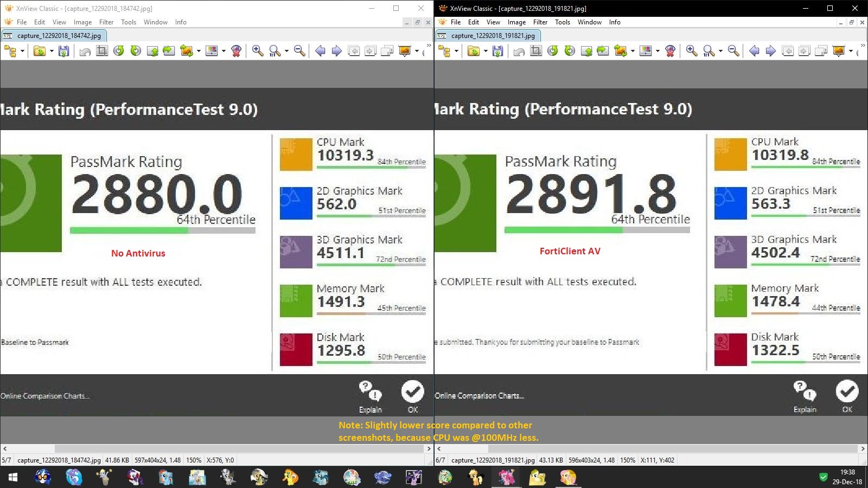This screenshot has height=488, width=868.
Task: Open the taskbar clock showing 19:38
Action: [x=847, y=477]
